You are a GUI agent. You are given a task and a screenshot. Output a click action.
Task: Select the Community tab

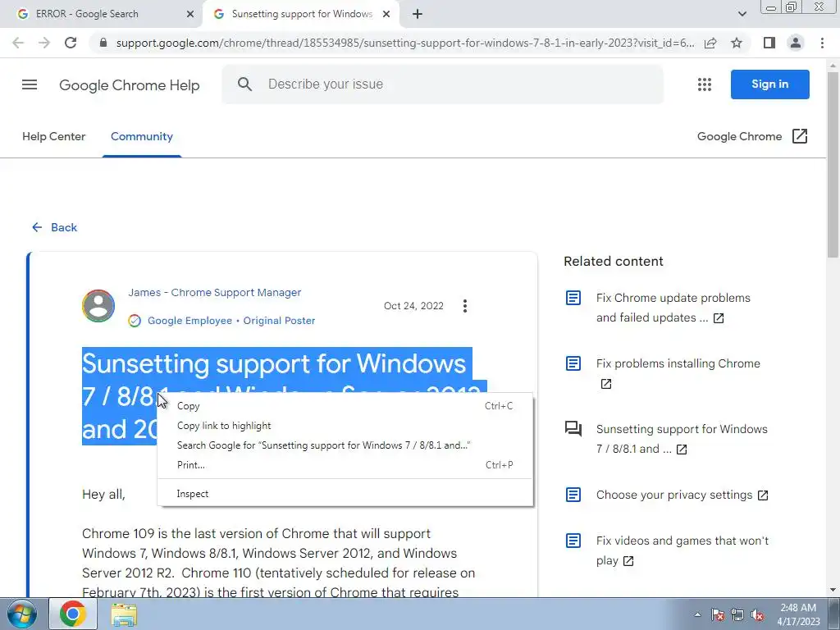pyautogui.click(x=142, y=137)
